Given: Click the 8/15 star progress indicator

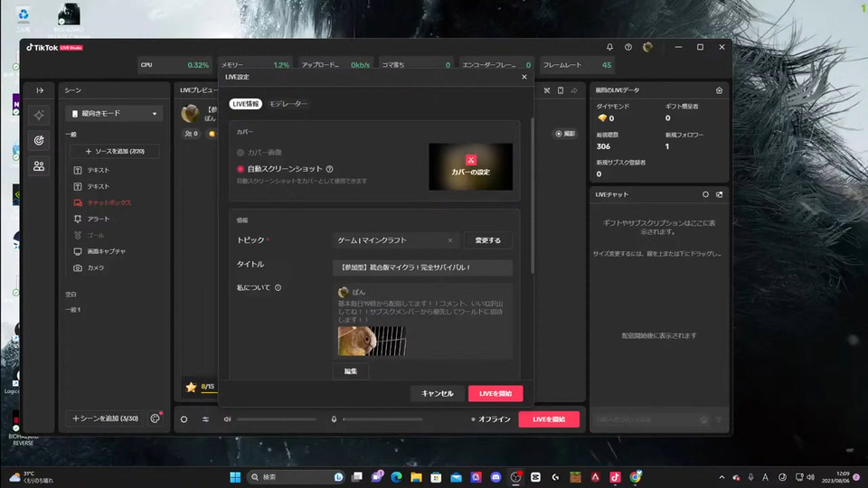Looking at the screenshot, I should [x=201, y=387].
